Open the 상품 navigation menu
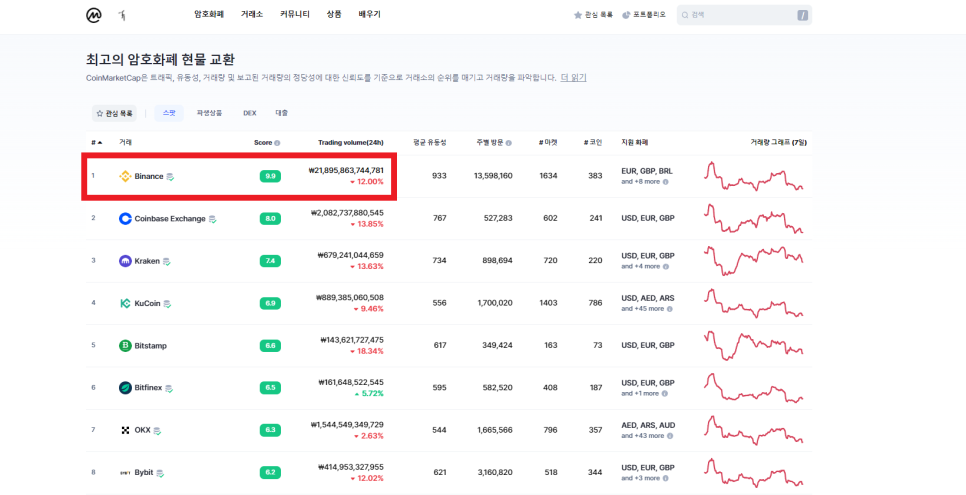The width and height of the screenshot is (966, 495). 334,14
